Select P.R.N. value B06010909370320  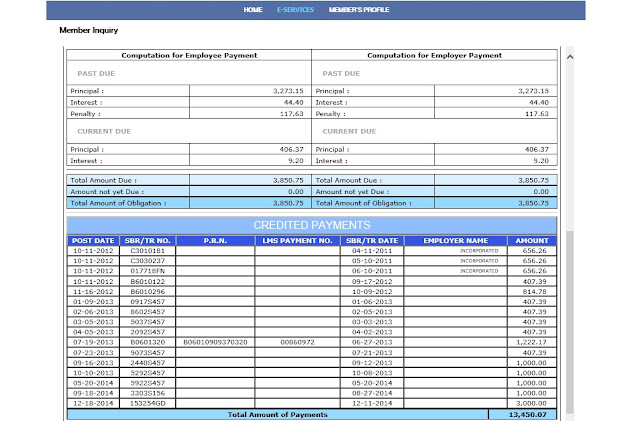215,342
